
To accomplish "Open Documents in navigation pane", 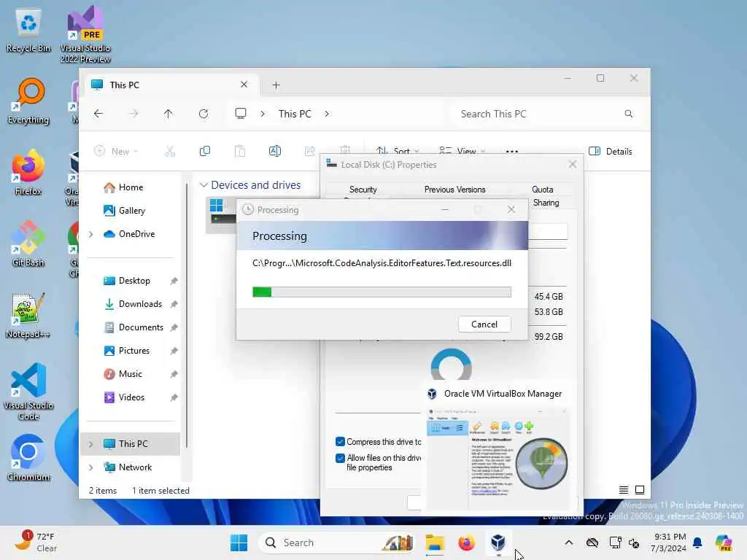I will [133, 327].
